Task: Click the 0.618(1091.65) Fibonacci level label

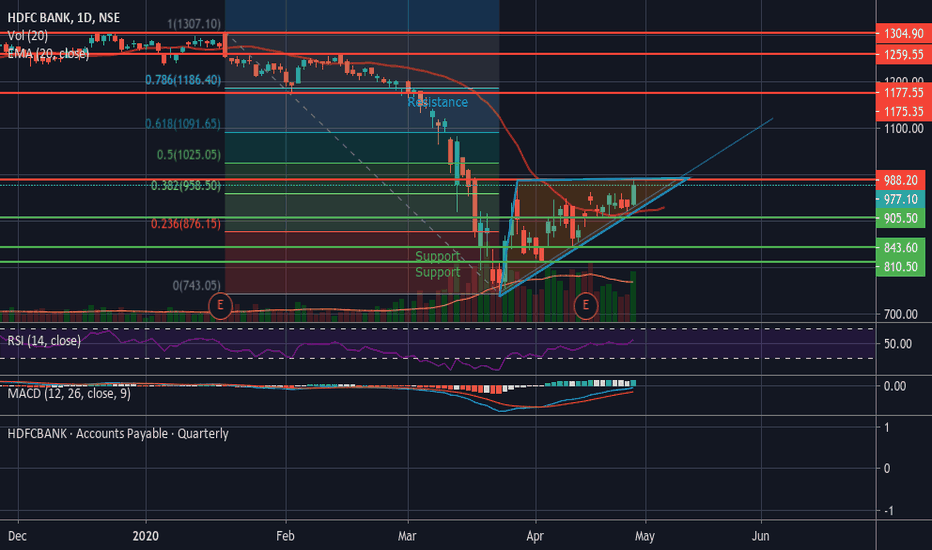Action: point(183,124)
